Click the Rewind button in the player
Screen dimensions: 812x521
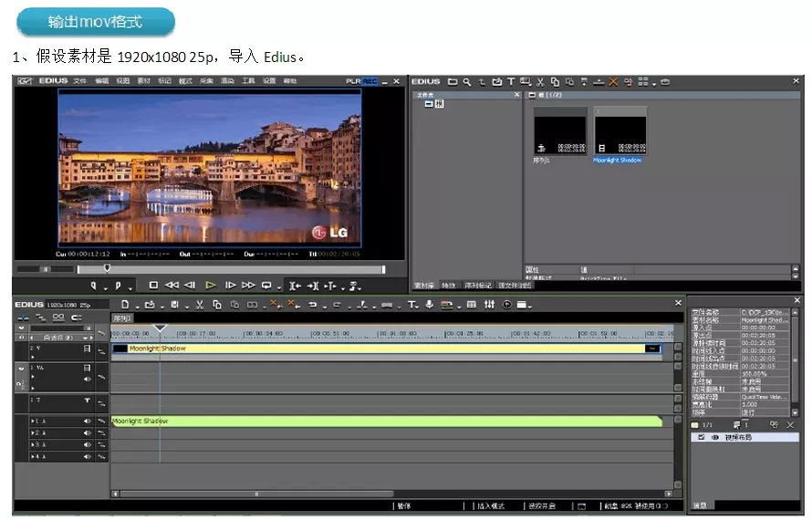click(172, 285)
